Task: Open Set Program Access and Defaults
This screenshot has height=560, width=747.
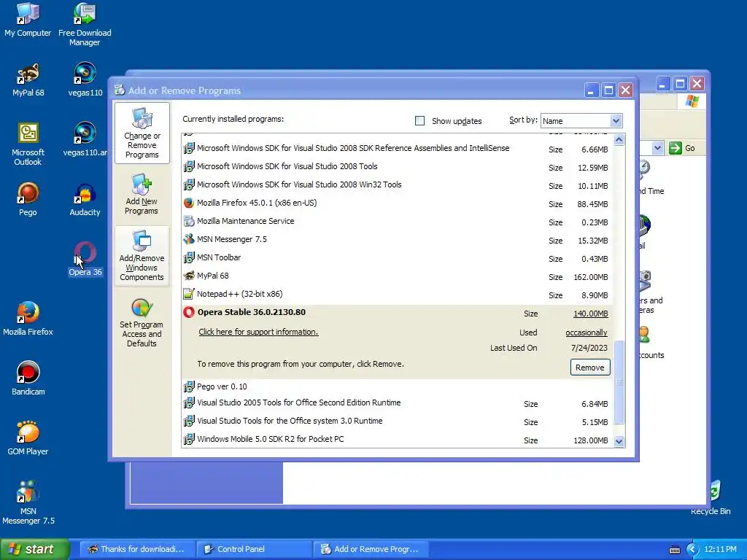Action: pos(142,322)
